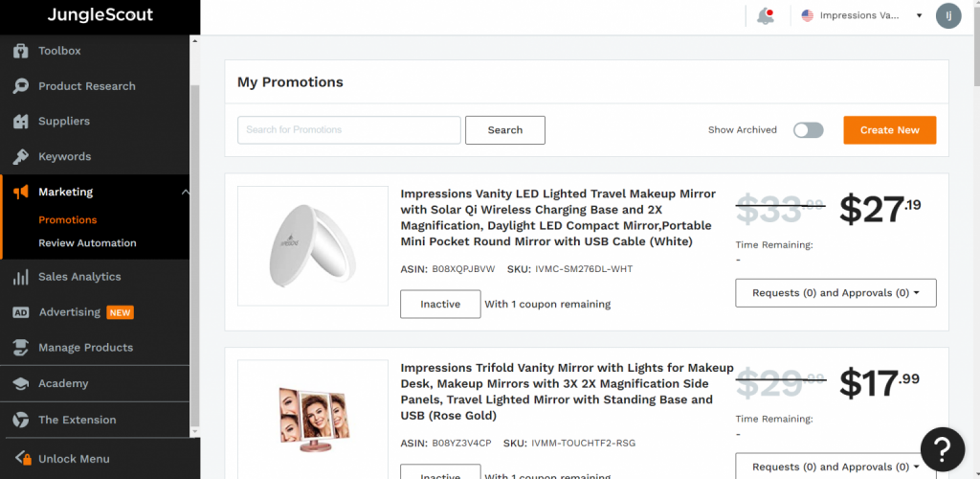Viewport: 980px width, 479px height.
Task: Select the Keywords key icon
Action: 20,156
